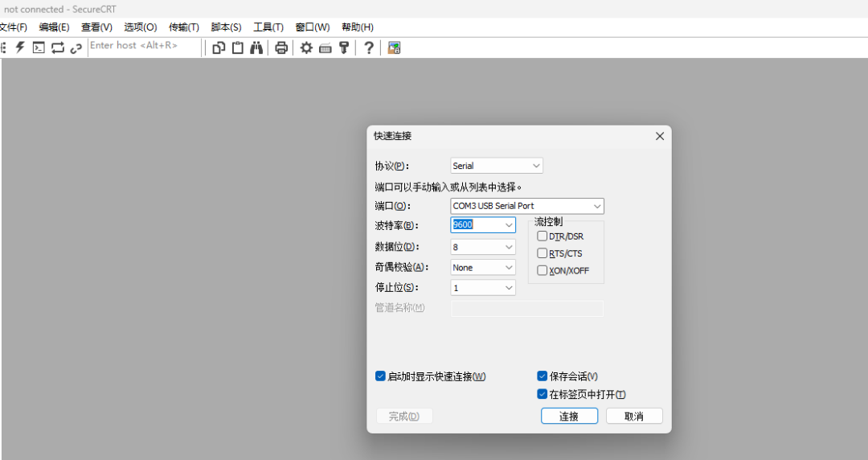Open the 奇偶校验 None dropdown
This screenshot has width=868, height=460.
click(x=483, y=268)
